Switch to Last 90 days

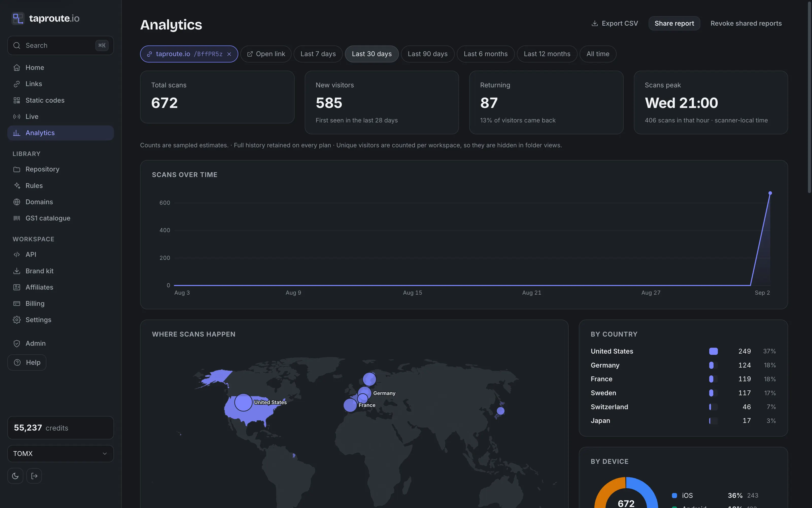point(428,54)
